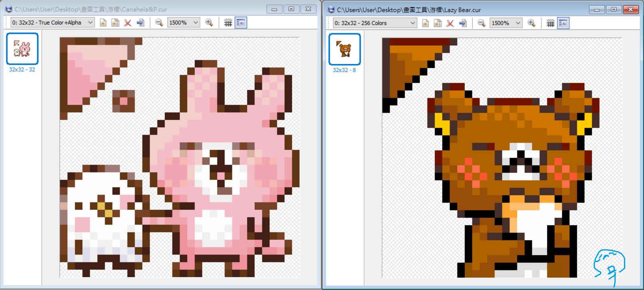Toggle pixel grid in Canahela&P window
Screen dimensions: 644x290
click(x=228, y=23)
